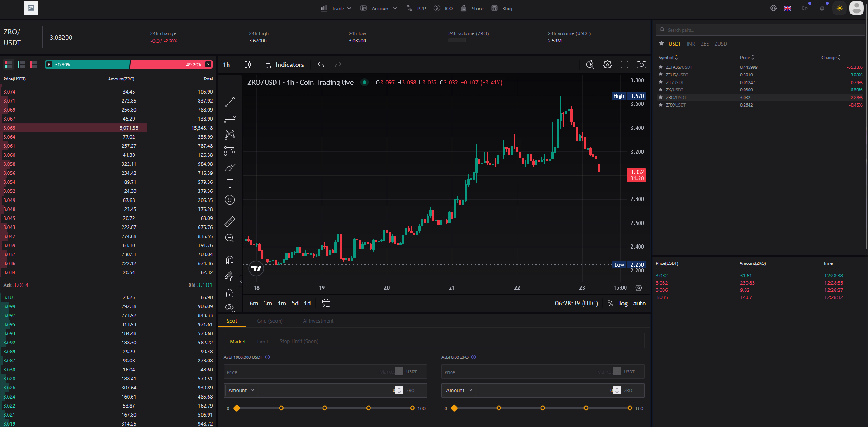Open chart settings gear icon

607,65
